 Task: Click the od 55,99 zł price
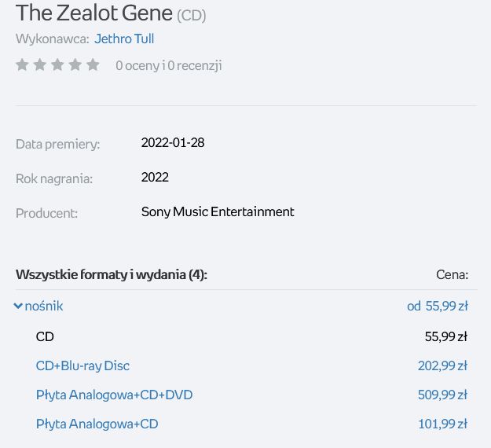438,306
